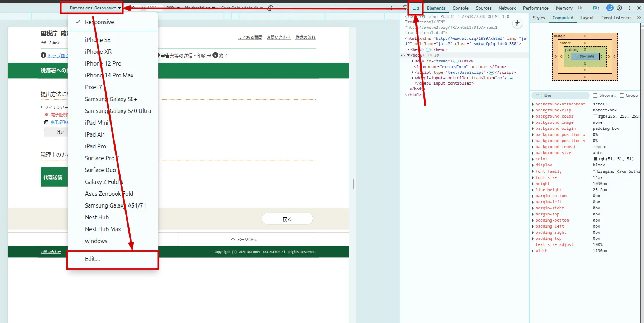Image resolution: width=644 pixels, height=323 pixels.
Task: Toggle the device toolbar icon
Action: pyautogui.click(x=416, y=8)
